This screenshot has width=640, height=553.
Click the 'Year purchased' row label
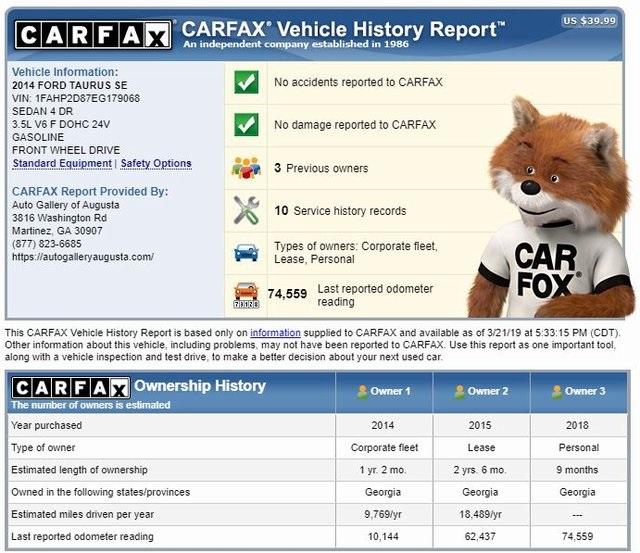(x=47, y=425)
